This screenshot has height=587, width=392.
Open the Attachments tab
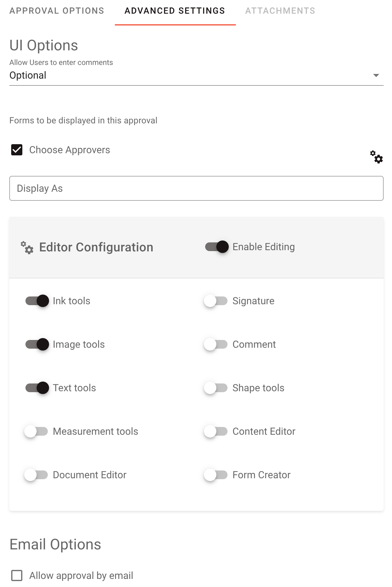pos(280,10)
